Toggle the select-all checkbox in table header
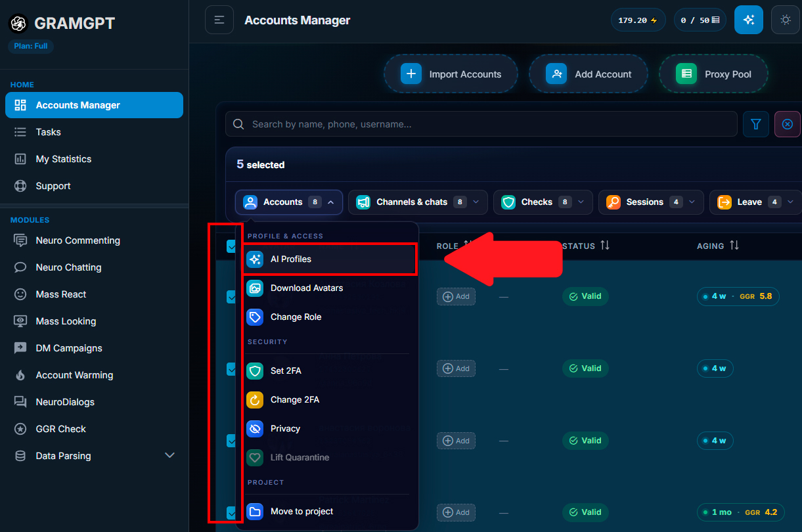 pyautogui.click(x=232, y=246)
